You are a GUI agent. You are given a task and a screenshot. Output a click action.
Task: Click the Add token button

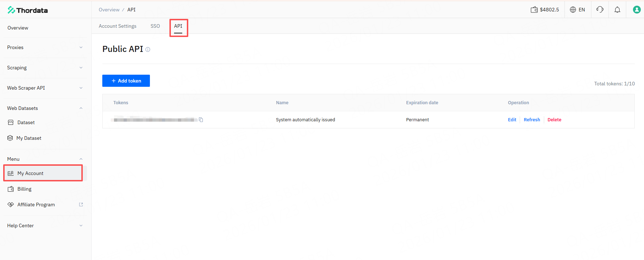click(126, 81)
